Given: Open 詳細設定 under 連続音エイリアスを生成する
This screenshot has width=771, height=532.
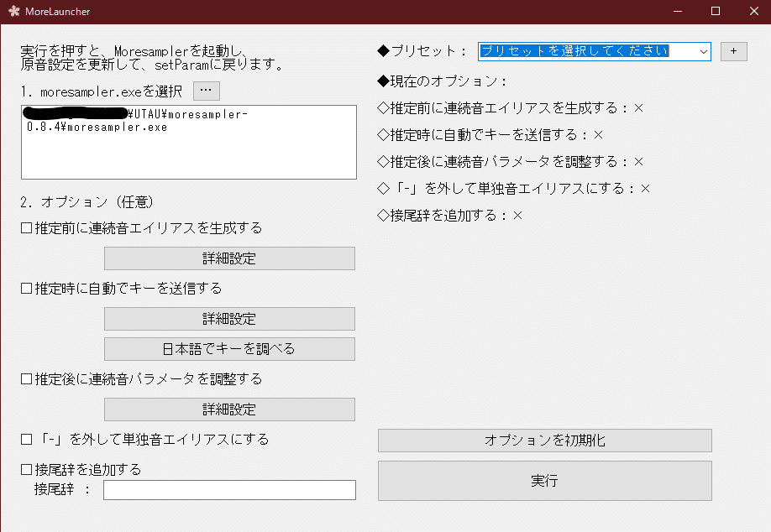Looking at the screenshot, I should click(x=229, y=258).
